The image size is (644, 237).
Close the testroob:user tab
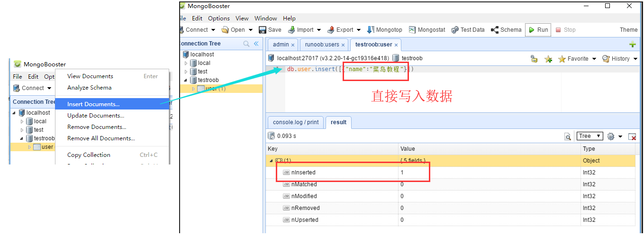pos(396,45)
